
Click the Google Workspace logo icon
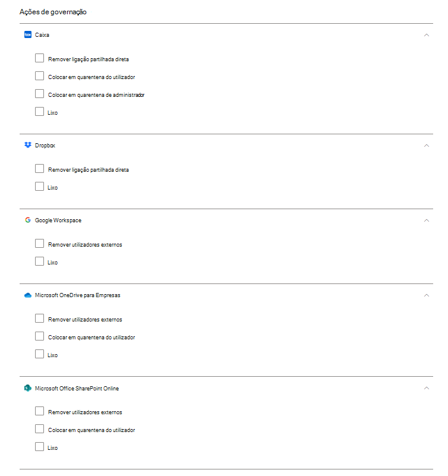coord(27,220)
